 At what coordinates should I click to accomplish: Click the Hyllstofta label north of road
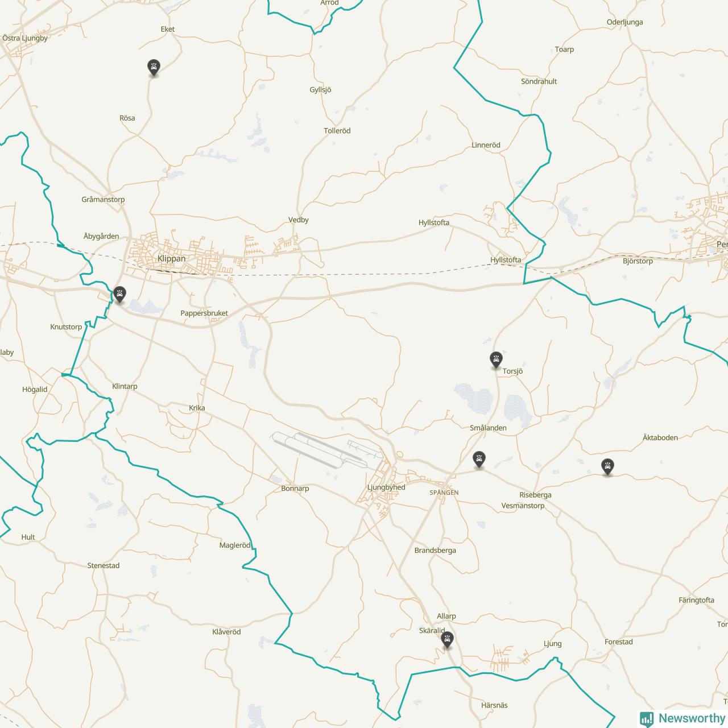434,222
